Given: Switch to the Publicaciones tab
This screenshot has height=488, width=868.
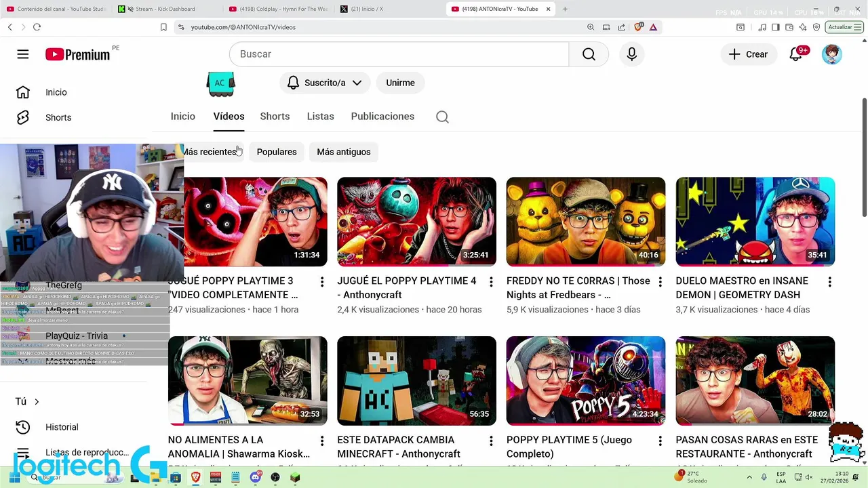Looking at the screenshot, I should [382, 117].
